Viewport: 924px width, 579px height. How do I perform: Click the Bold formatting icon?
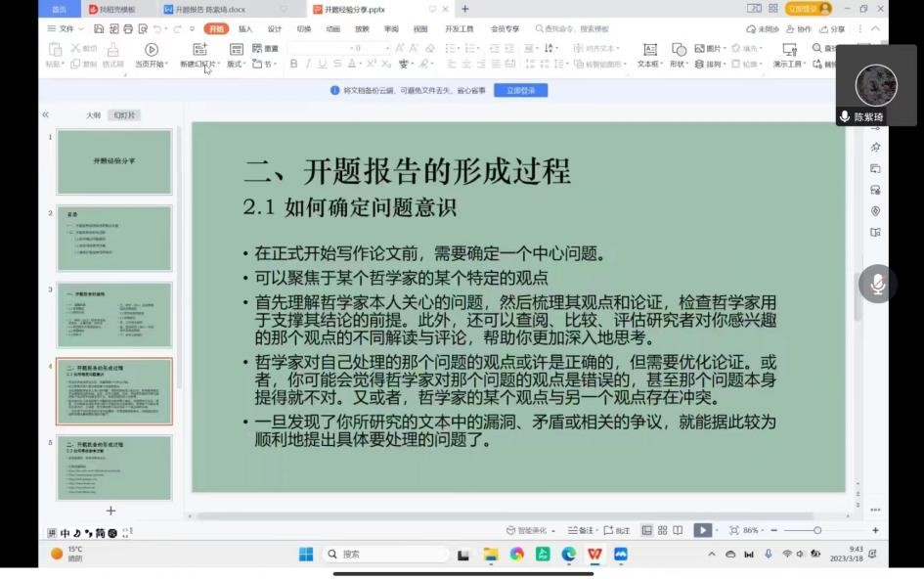click(x=293, y=64)
